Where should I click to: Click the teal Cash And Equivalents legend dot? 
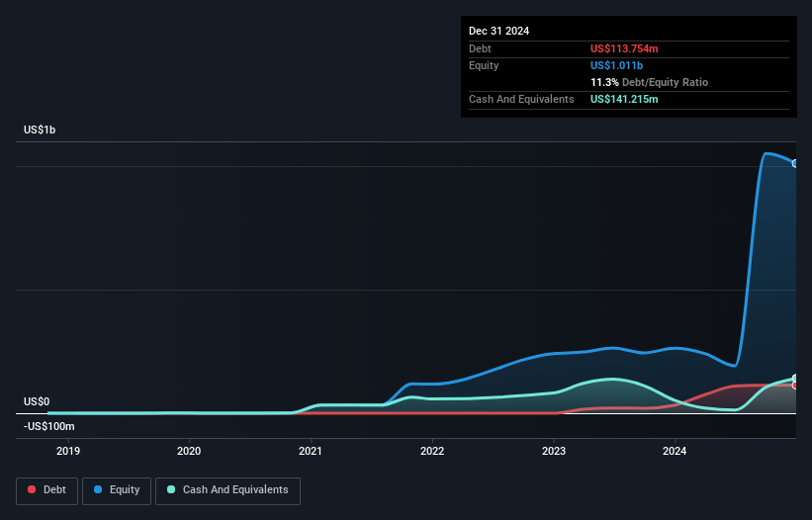coord(171,489)
